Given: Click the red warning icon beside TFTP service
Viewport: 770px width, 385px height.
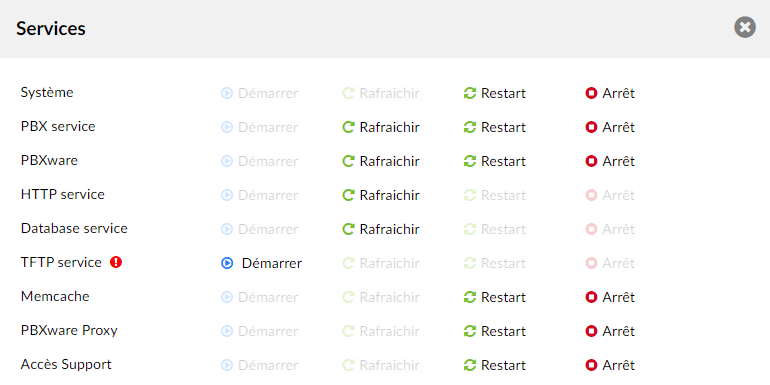Looking at the screenshot, I should click(x=116, y=262).
